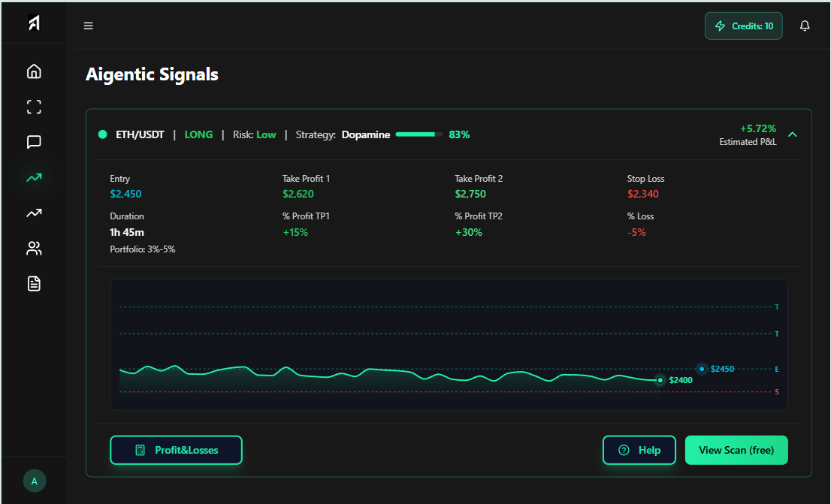The image size is (831, 504).
Task: Click the $2,620 Take Profit 1 value
Action: point(298,194)
